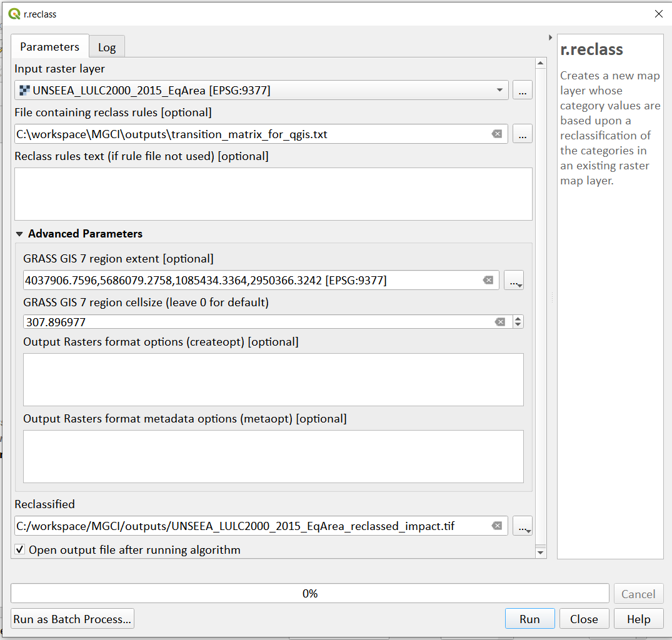This screenshot has height=640, width=672.
Task: Select the Parameters tab
Action: 50,46
